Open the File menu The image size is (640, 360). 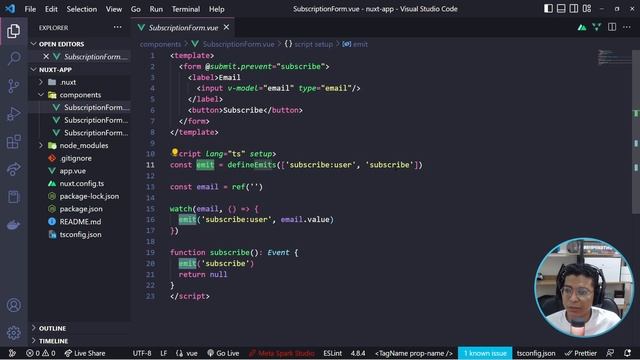tap(30, 9)
